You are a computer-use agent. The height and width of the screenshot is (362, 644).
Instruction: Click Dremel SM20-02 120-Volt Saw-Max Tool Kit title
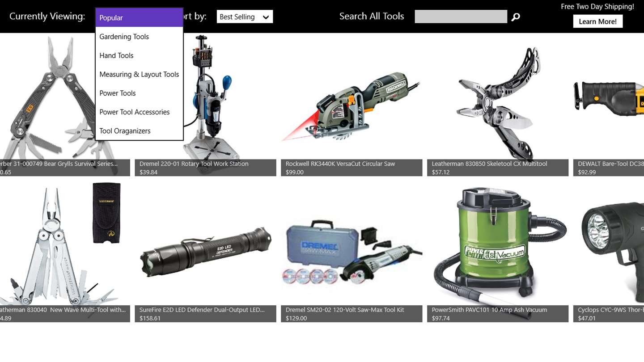point(345,310)
